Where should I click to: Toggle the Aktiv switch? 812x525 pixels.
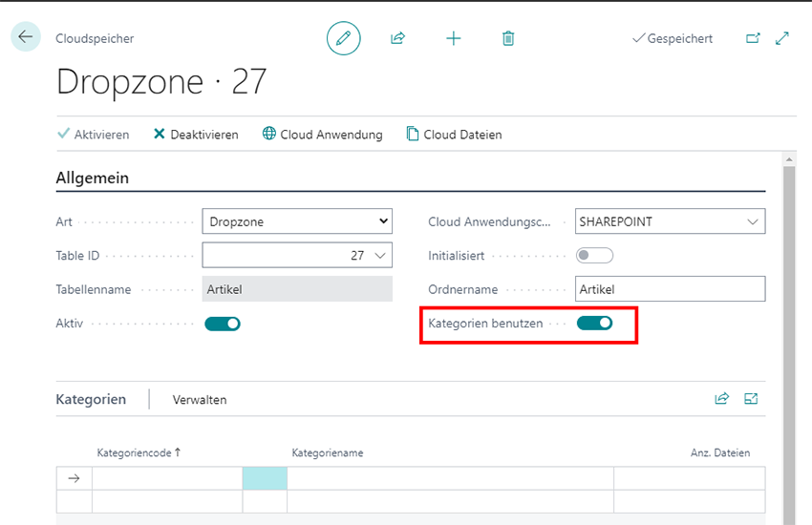pos(223,324)
